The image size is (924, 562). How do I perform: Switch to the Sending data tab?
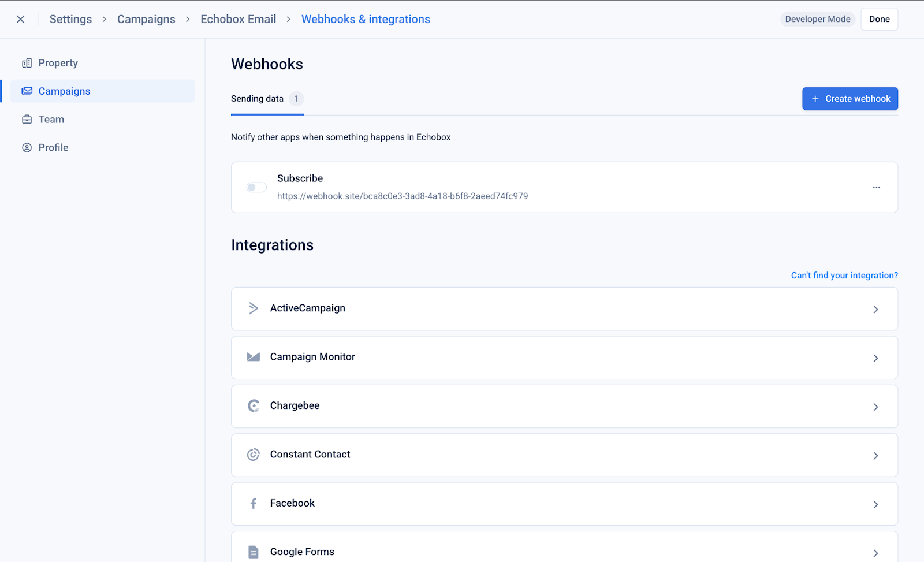pyautogui.click(x=258, y=99)
